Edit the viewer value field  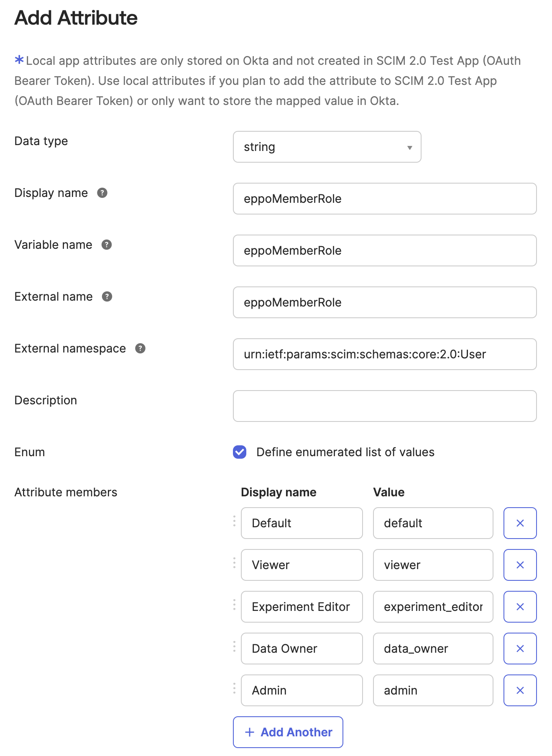(x=433, y=565)
